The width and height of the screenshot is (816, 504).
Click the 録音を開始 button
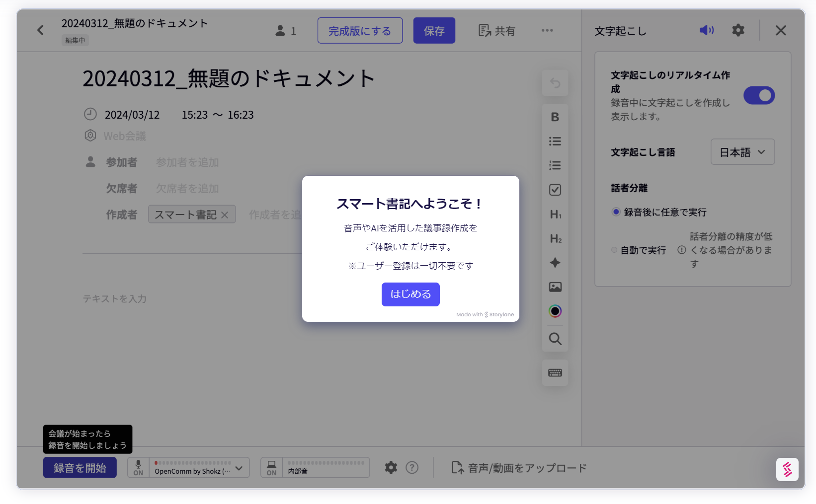click(80, 468)
